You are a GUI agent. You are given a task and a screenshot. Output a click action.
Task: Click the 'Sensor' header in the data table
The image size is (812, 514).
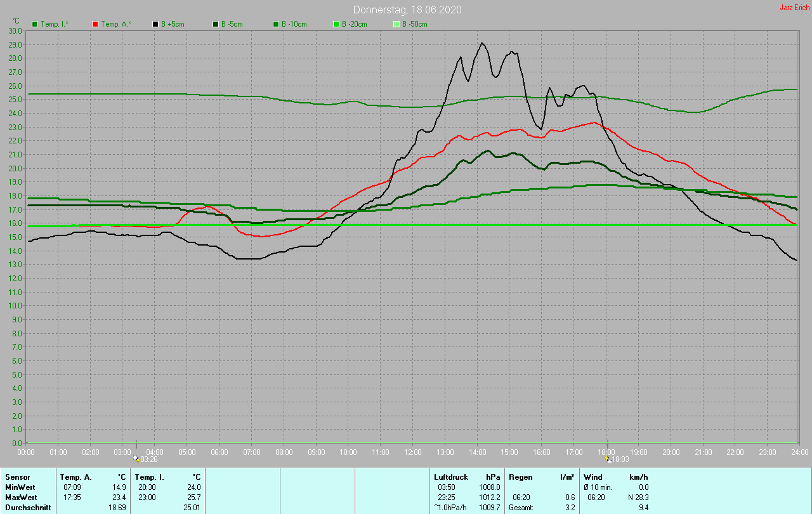click(17, 477)
